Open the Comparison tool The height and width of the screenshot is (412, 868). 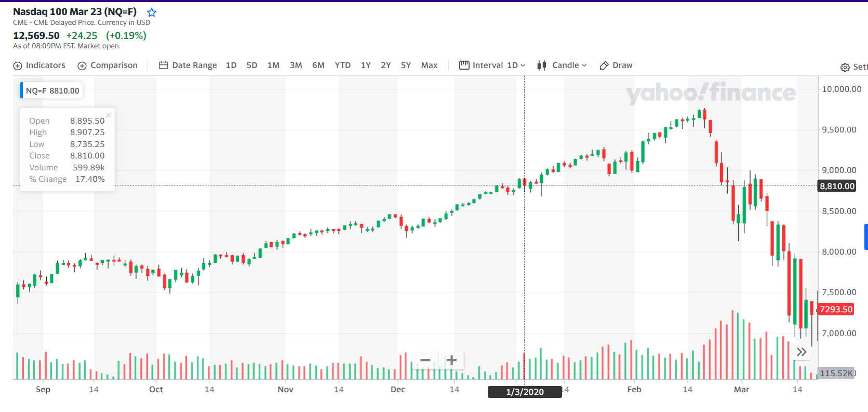click(108, 65)
